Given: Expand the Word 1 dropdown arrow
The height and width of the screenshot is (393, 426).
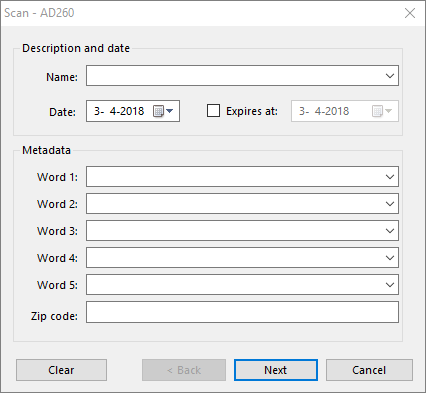Looking at the screenshot, I should coord(390,177).
